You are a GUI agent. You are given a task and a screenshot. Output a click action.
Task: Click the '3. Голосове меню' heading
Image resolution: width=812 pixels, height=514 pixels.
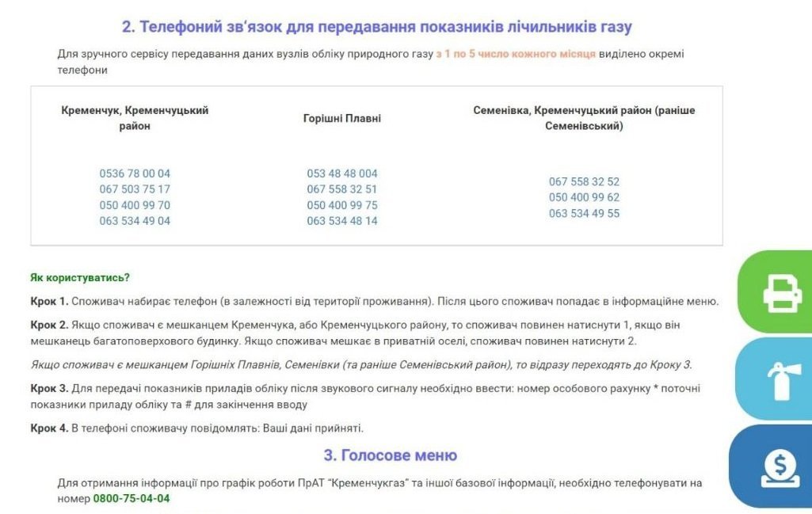(x=390, y=455)
